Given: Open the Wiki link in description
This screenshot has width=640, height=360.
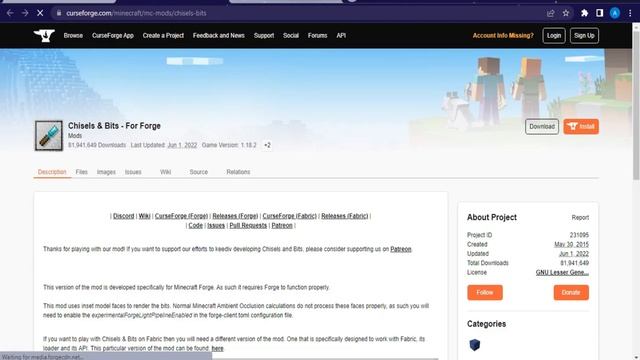Looking at the screenshot, I should coord(144,216).
